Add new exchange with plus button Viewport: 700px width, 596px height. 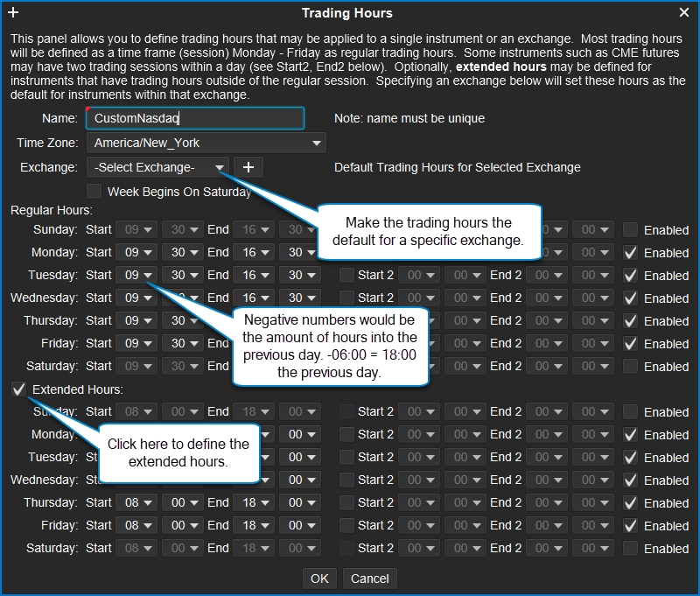coord(248,167)
